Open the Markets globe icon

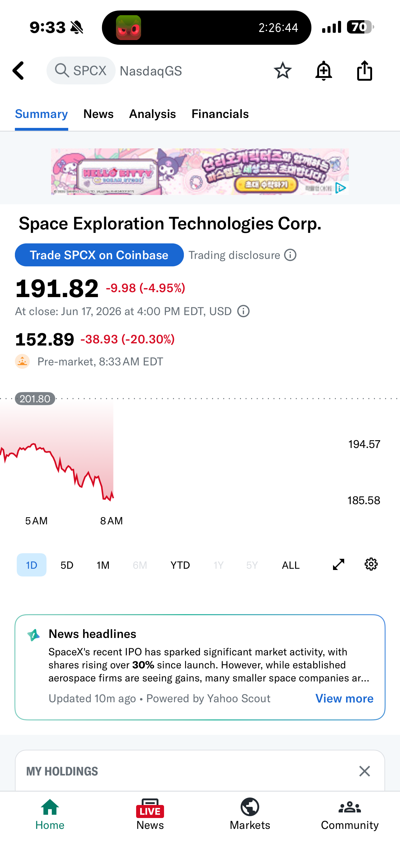click(250, 807)
